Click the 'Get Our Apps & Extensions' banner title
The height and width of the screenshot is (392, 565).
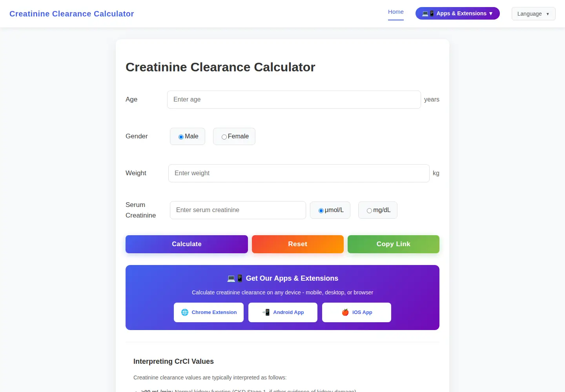click(282, 278)
